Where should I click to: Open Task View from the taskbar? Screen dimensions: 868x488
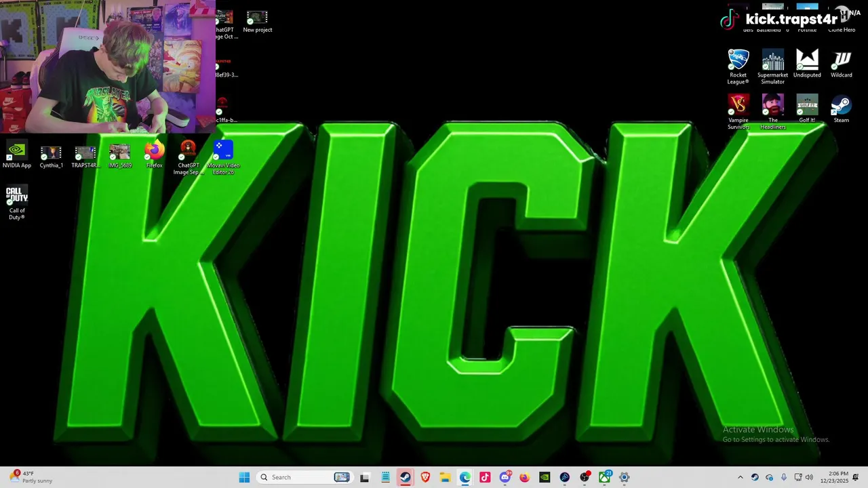pyautogui.click(x=364, y=477)
